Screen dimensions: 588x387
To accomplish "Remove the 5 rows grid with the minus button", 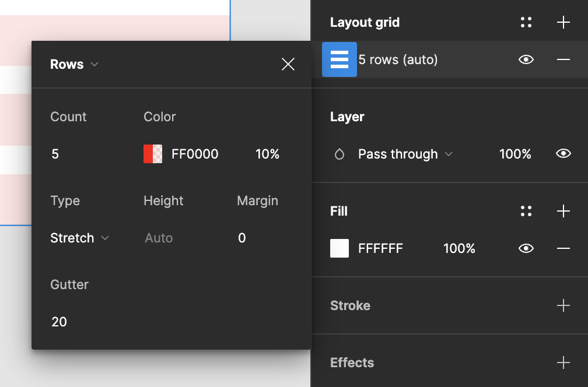I will [563, 59].
